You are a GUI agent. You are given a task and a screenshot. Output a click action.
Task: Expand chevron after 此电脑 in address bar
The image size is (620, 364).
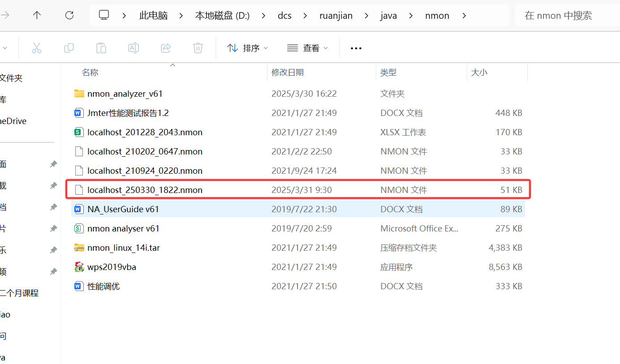point(181,16)
